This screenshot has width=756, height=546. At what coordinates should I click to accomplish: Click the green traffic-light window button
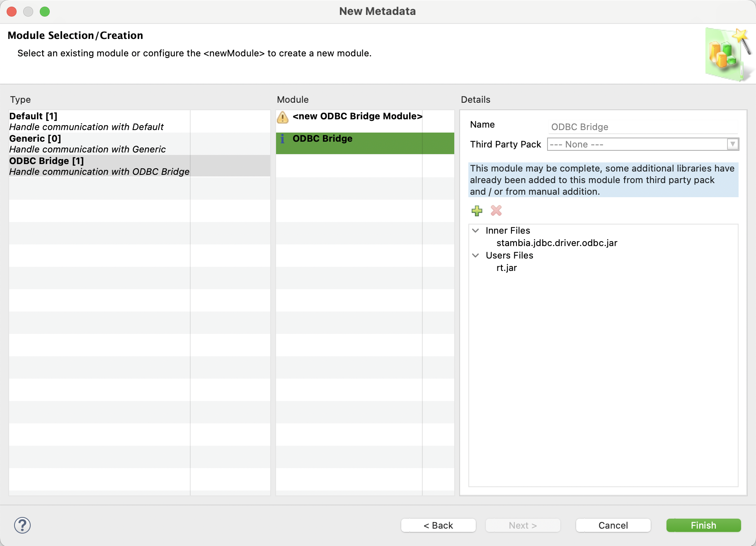click(x=45, y=12)
